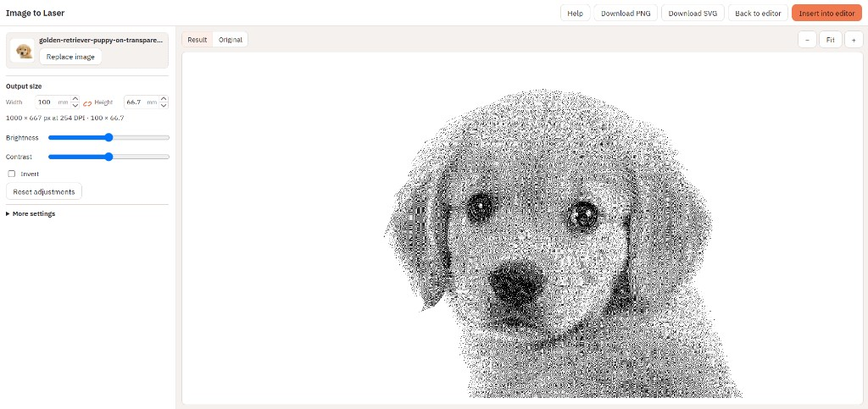Click the Width input field showing 100
This screenshot has width=868, height=409.
pos(53,102)
